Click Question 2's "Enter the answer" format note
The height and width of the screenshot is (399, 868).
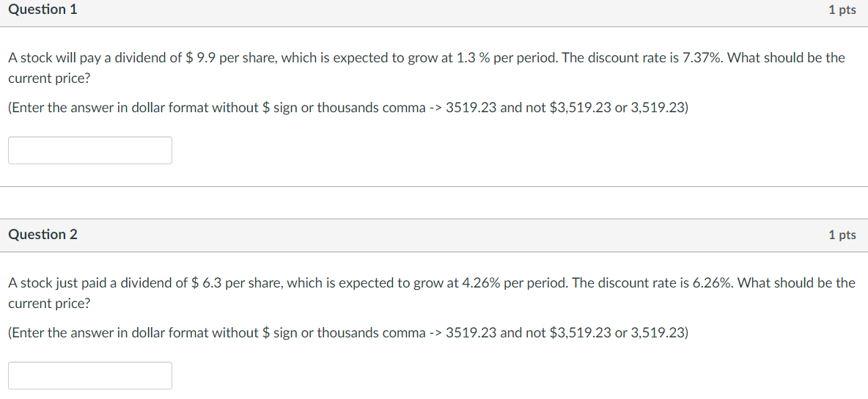pos(349,333)
